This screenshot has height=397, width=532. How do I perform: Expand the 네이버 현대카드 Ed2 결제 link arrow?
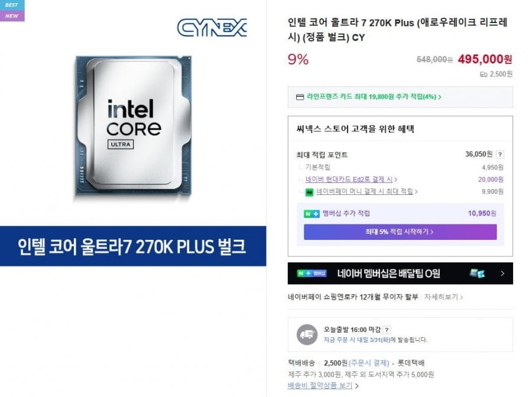tap(396, 180)
